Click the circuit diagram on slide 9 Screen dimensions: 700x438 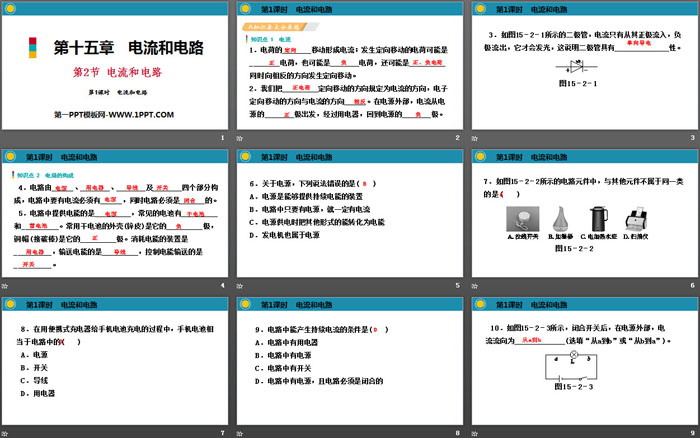[579, 369]
